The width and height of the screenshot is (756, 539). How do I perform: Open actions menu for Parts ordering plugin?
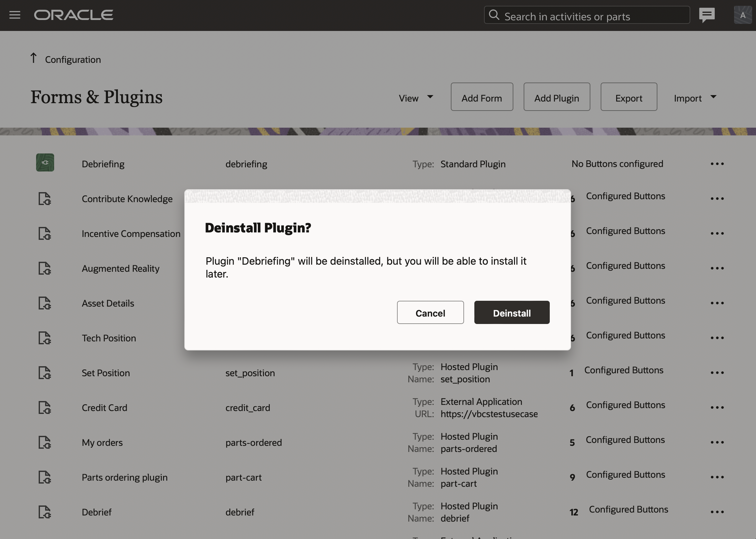click(717, 477)
